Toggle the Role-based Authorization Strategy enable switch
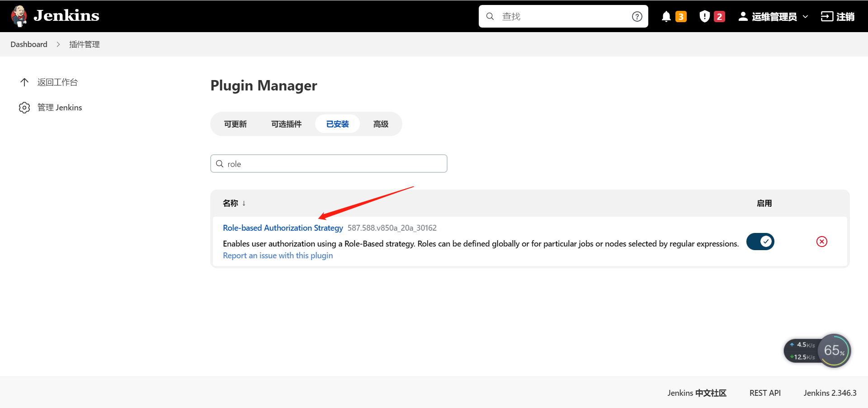 (760, 242)
